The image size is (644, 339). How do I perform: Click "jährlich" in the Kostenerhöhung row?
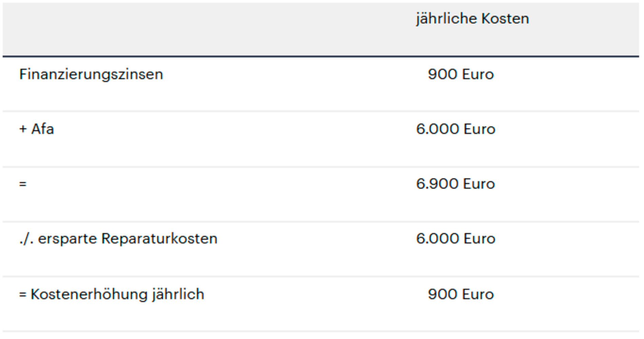tap(178, 294)
